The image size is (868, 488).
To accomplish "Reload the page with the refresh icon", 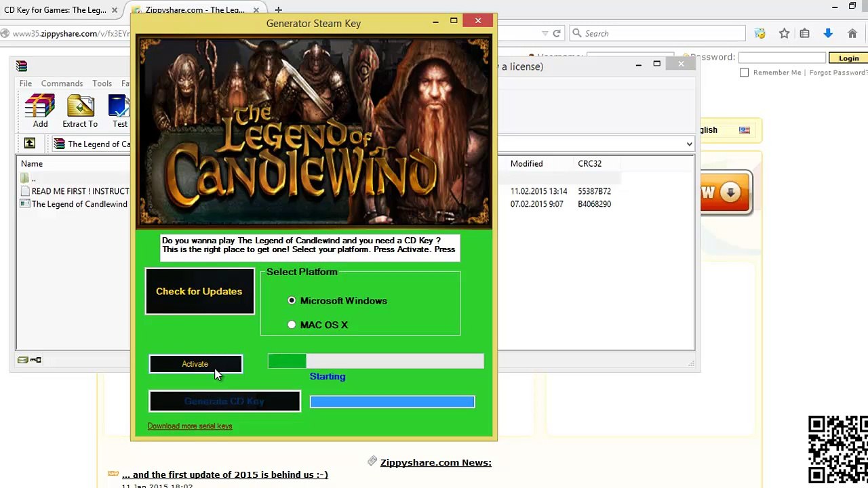I will (557, 33).
